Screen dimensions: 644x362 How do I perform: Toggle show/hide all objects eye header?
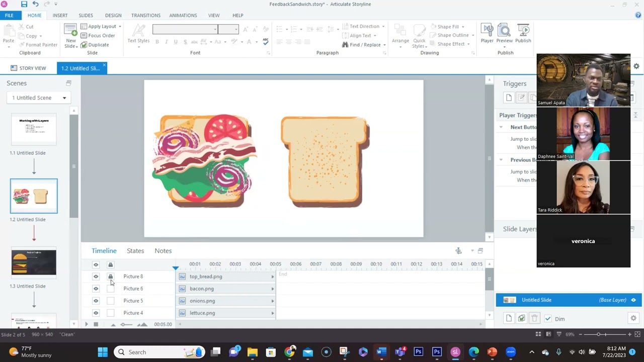coord(96,264)
